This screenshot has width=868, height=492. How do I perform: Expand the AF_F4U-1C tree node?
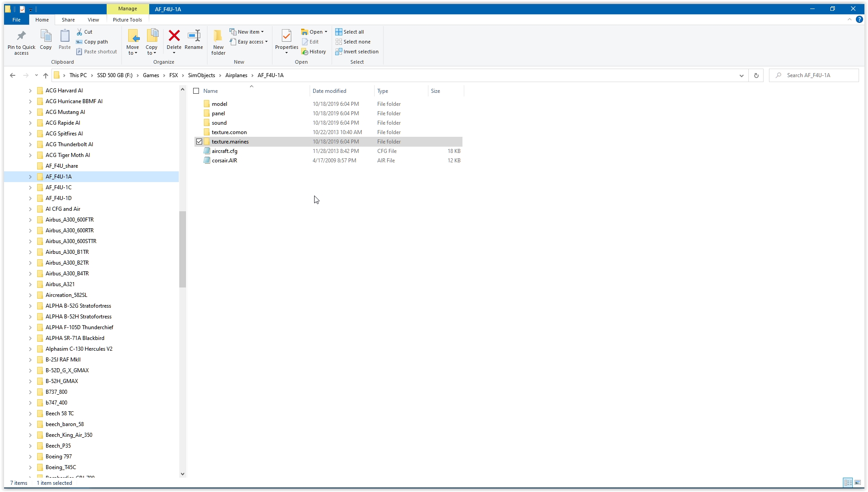(30, 187)
